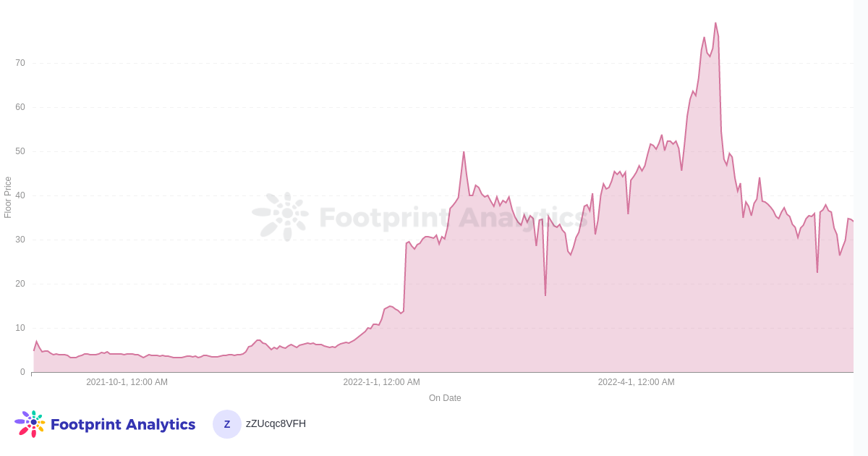Select the On Date x-axis title

tap(445, 398)
